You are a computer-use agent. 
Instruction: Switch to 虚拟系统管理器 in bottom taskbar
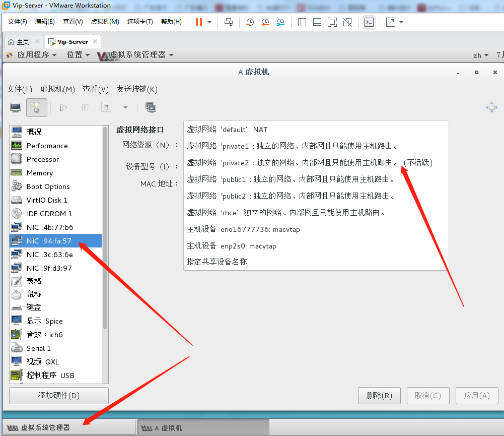click(69, 427)
